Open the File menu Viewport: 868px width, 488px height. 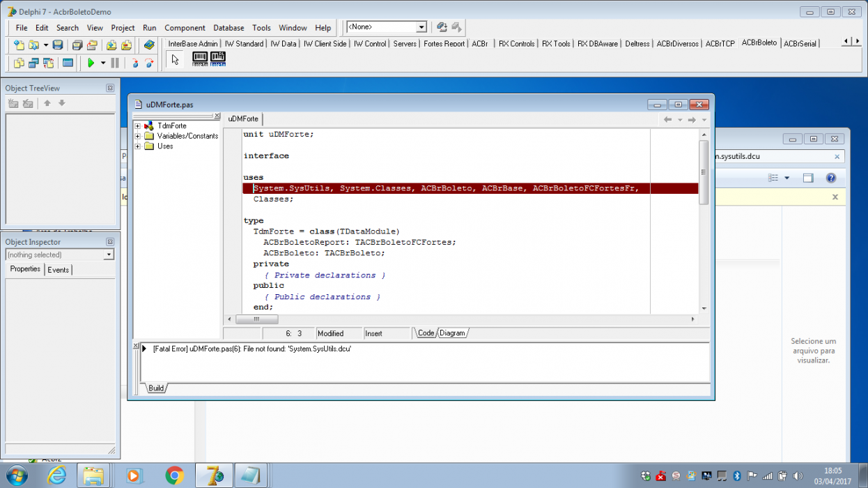point(22,28)
